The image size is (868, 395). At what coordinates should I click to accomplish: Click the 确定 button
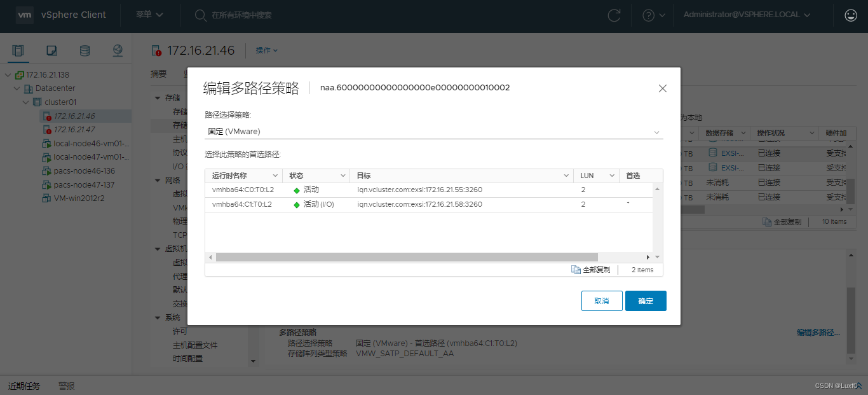646,301
